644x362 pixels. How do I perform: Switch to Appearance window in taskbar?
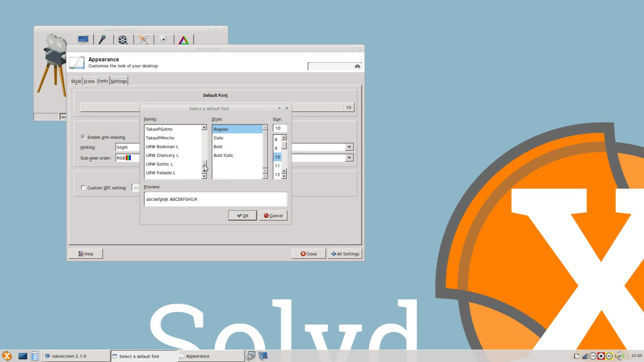211,356
